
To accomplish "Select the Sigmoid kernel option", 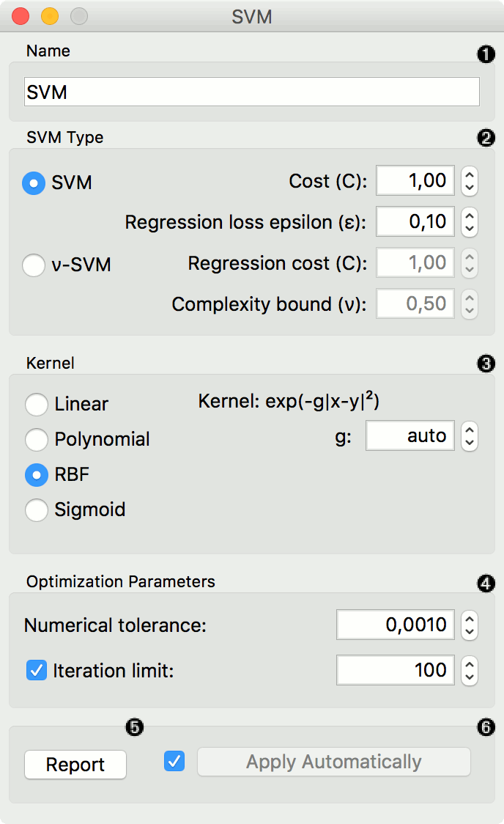I will [37, 510].
